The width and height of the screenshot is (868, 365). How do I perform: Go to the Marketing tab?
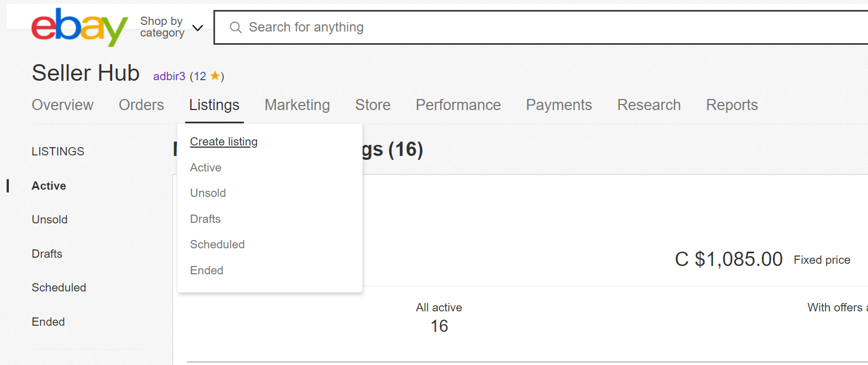pyautogui.click(x=297, y=105)
